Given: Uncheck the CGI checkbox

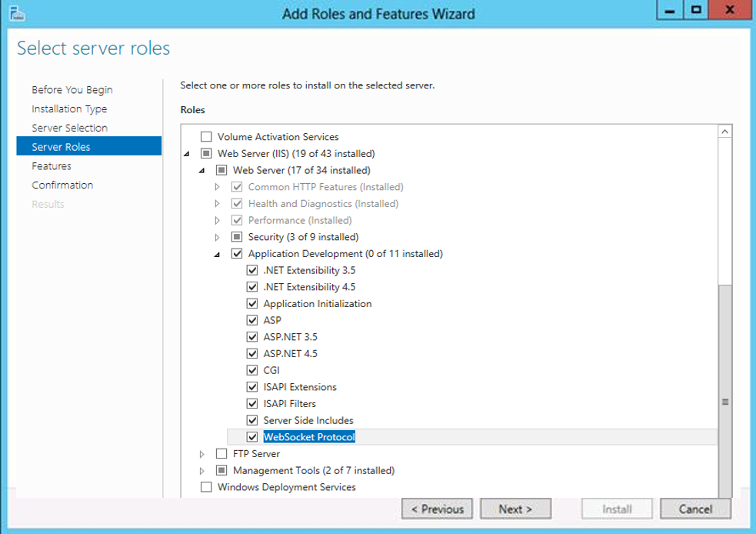Looking at the screenshot, I should [252, 370].
